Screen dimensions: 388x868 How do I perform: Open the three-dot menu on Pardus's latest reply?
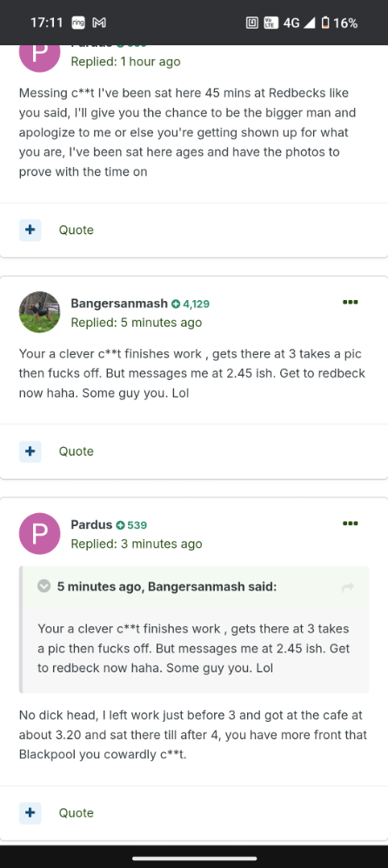(350, 523)
